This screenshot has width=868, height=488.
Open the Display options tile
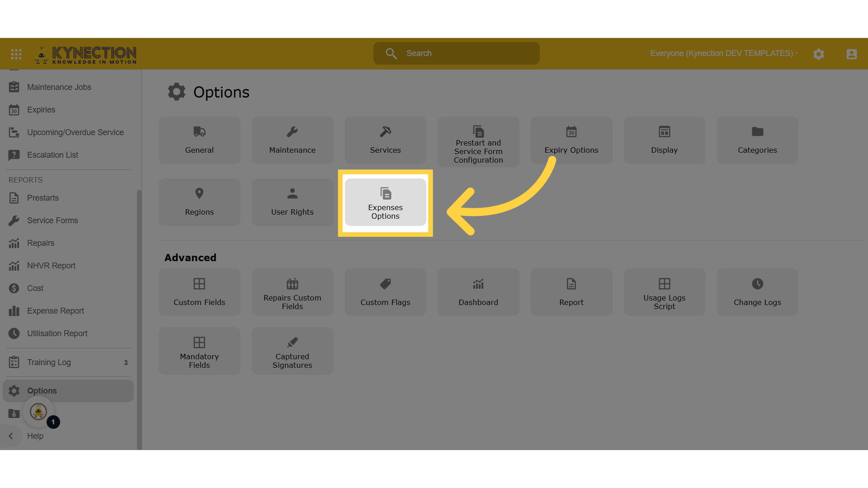[665, 141]
